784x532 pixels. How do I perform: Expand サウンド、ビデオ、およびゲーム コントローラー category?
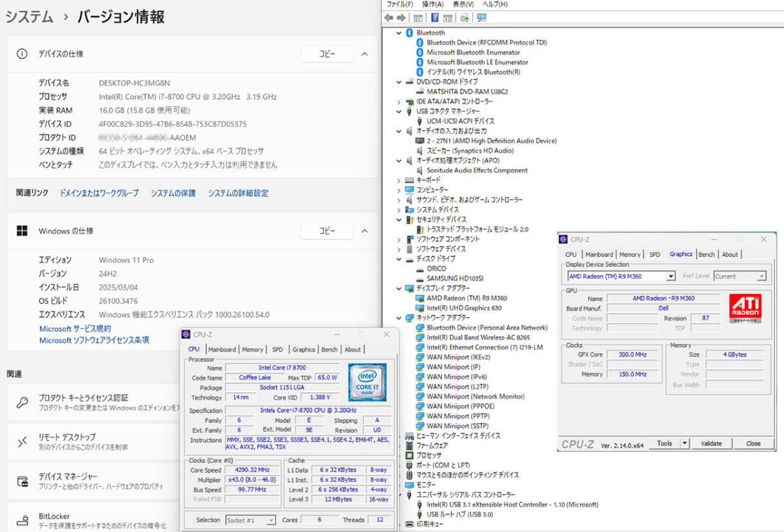pyautogui.click(x=399, y=200)
